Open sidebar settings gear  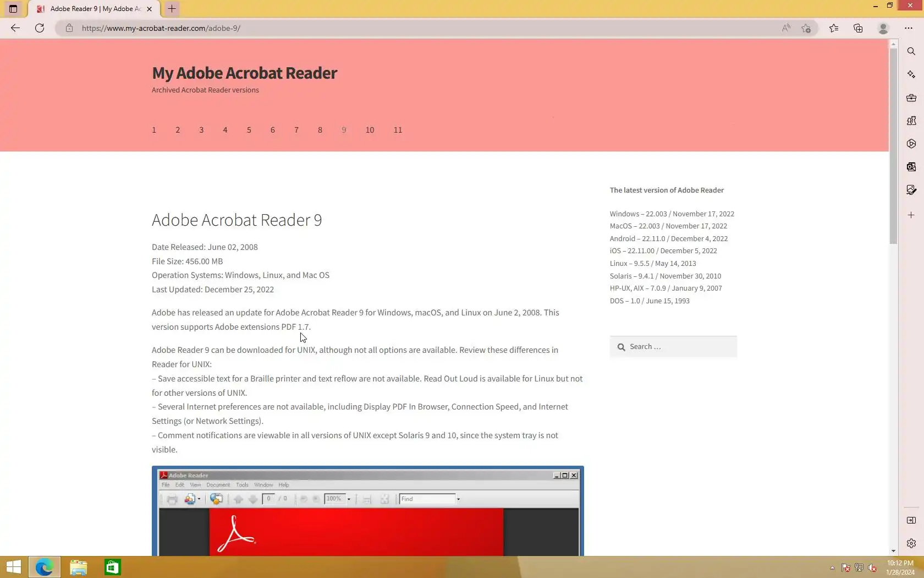[x=911, y=543]
